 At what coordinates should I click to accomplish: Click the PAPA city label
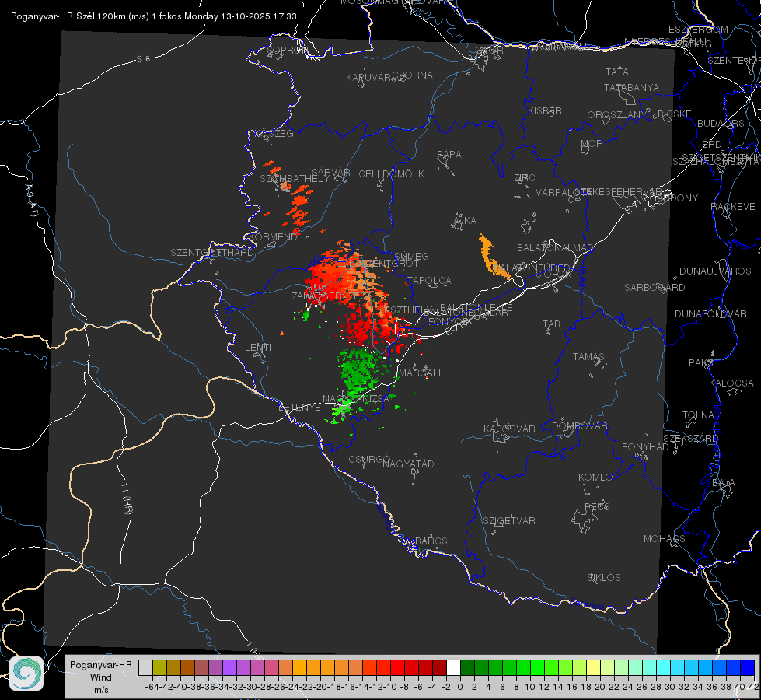pos(449,155)
